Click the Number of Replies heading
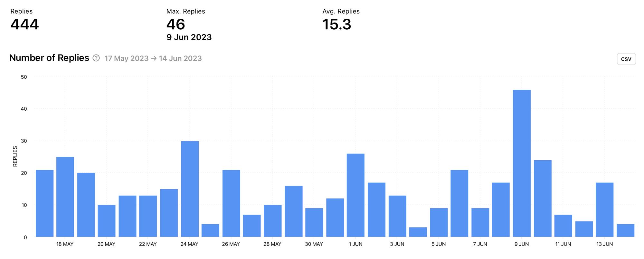The height and width of the screenshot is (259, 644). click(x=49, y=58)
